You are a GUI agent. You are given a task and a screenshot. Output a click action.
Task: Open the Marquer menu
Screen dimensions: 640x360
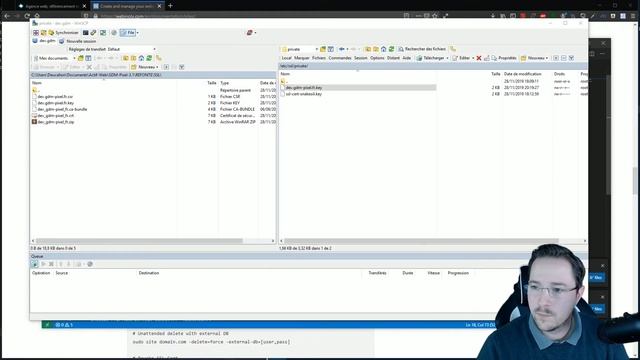302,58
